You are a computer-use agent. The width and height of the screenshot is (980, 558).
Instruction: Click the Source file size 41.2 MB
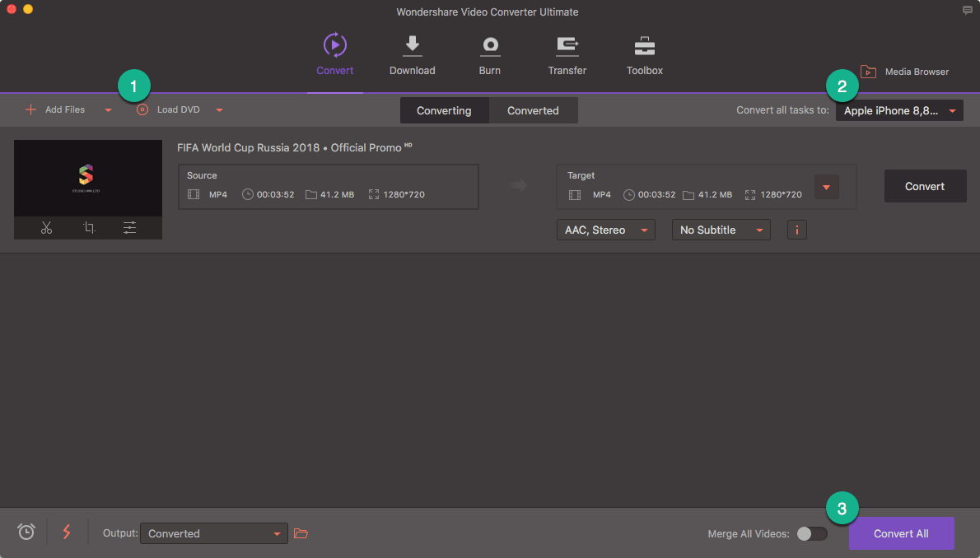pos(337,194)
